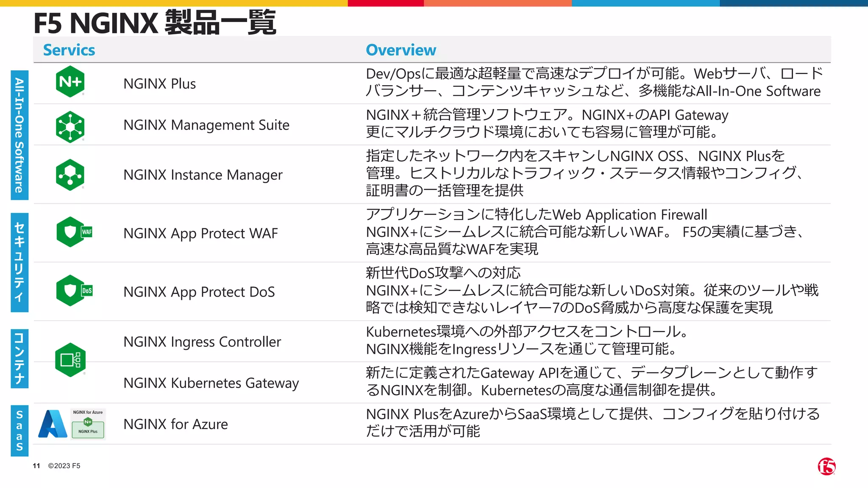Select the All-In-One Software category label
868x488 pixels.
(x=19, y=135)
